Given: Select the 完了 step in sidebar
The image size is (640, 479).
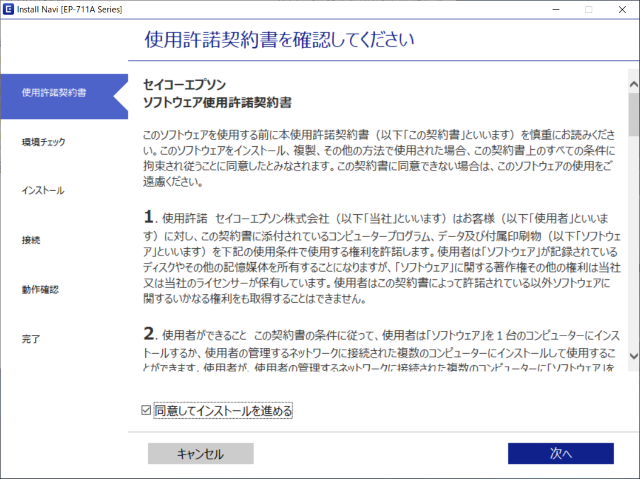Looking at the screenshot, I should click(31, 339).
